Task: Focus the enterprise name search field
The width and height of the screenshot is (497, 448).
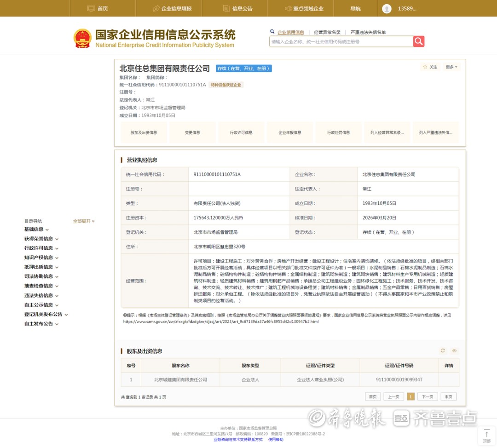Action: coord(341,41)
